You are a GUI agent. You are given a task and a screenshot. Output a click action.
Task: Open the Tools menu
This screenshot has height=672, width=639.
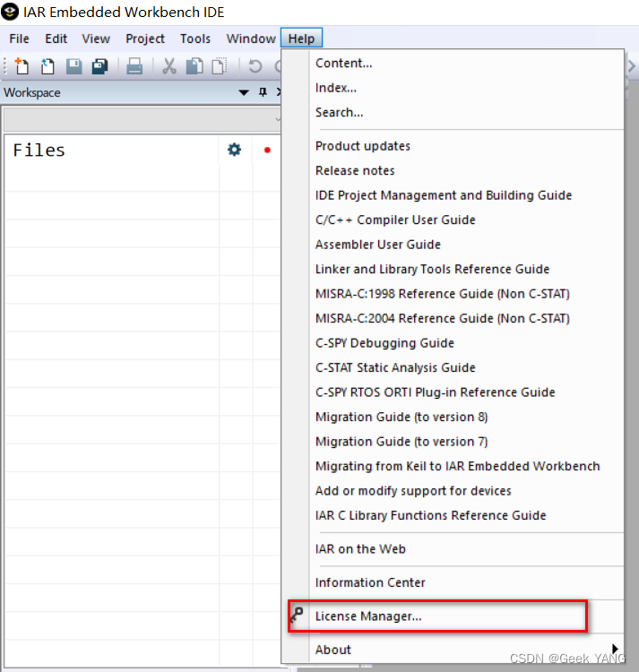click(195, 39)
